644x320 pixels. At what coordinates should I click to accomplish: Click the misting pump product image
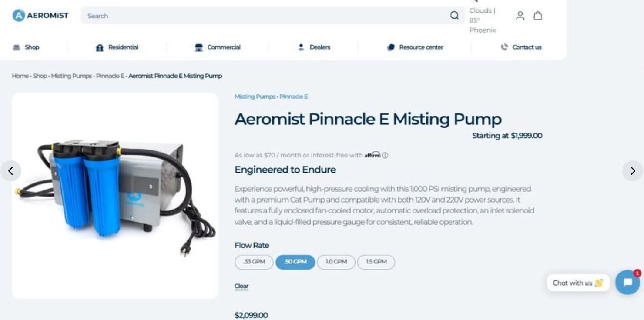click(x=115, y=196)
